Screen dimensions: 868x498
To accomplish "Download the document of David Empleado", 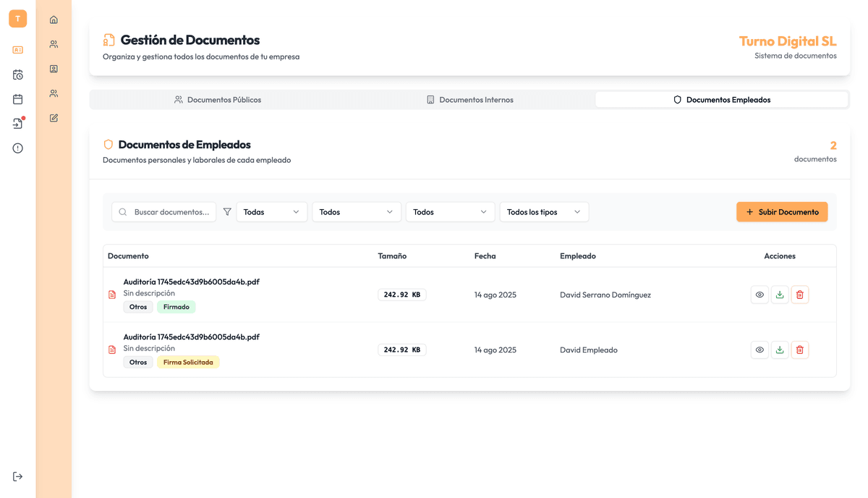I will point(780,350).
